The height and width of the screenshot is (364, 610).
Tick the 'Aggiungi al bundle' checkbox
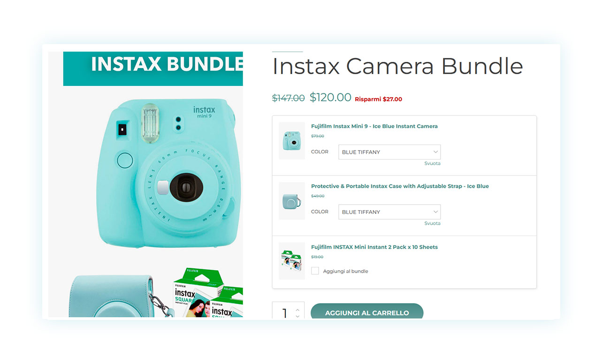coord(315,271)
